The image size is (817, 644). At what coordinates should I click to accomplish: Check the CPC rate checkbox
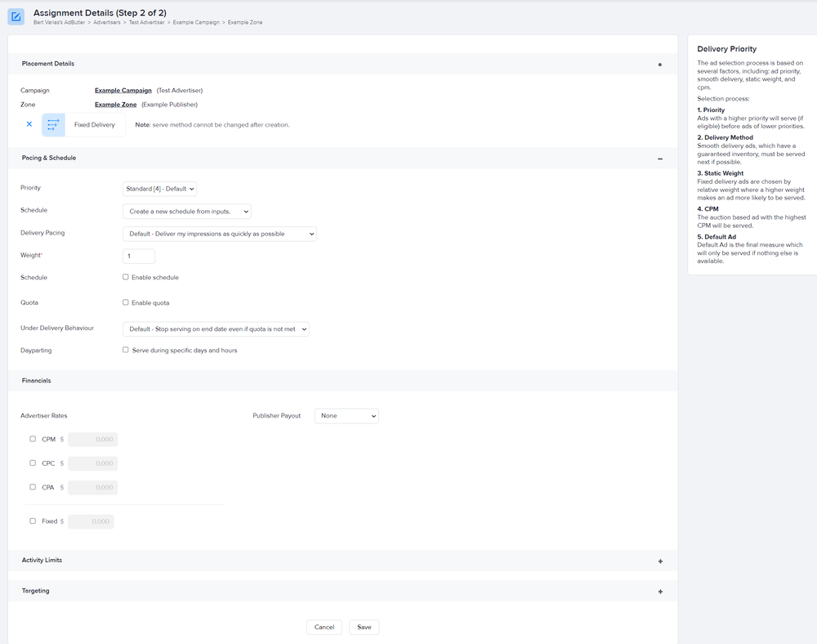tap(33, 463)
